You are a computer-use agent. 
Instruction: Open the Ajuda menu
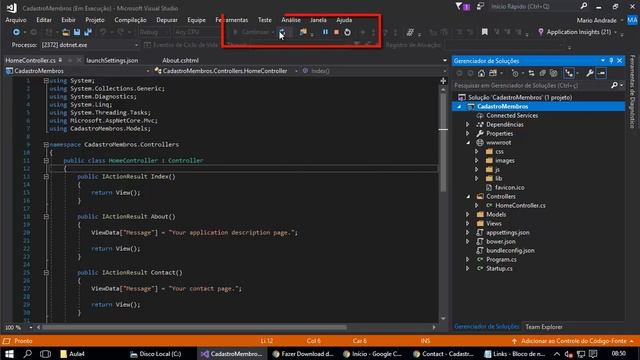click(x=344, y=20)
